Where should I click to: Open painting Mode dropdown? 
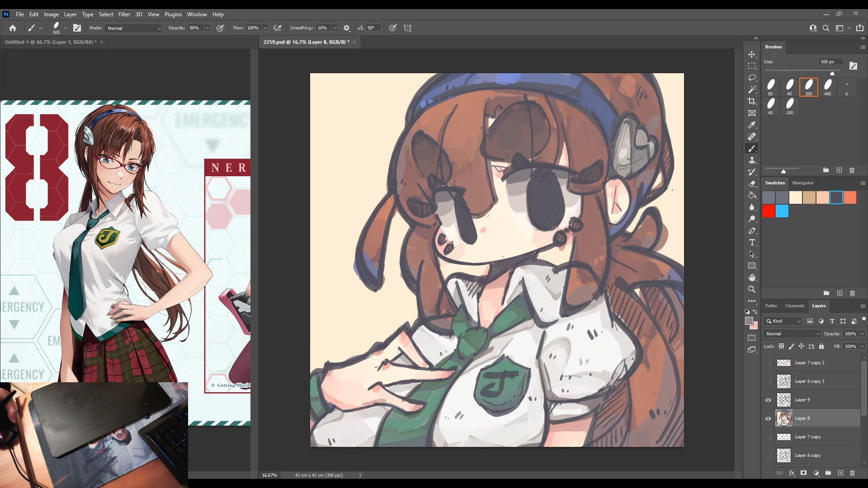coord(134,28)
